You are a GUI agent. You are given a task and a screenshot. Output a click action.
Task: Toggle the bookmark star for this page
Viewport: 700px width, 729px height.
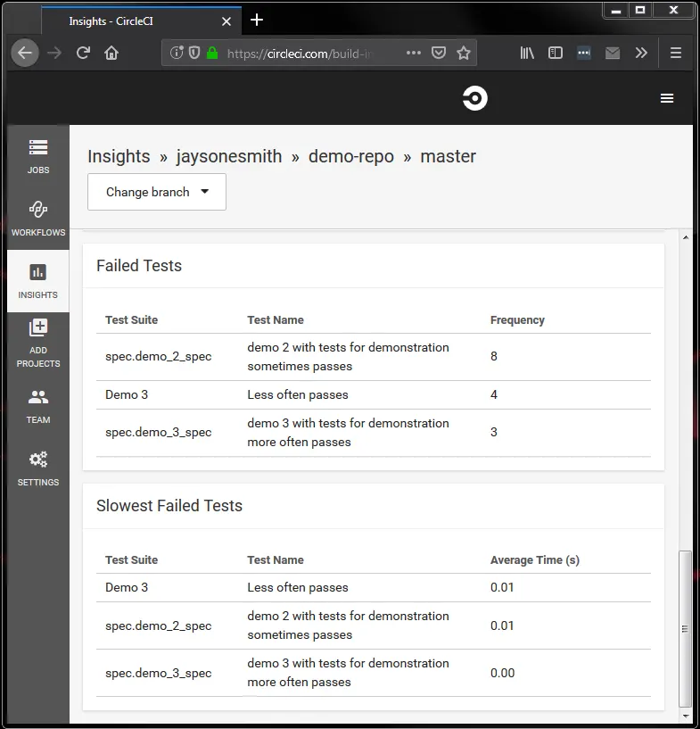pos(464,53)
